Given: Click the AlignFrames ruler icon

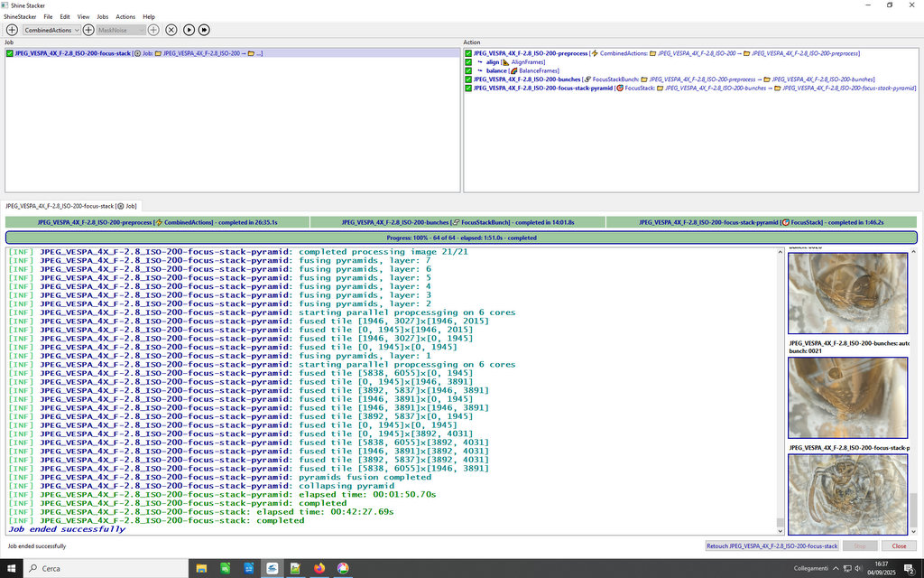Looking at the screenshot, I should [x=505, y=62].
